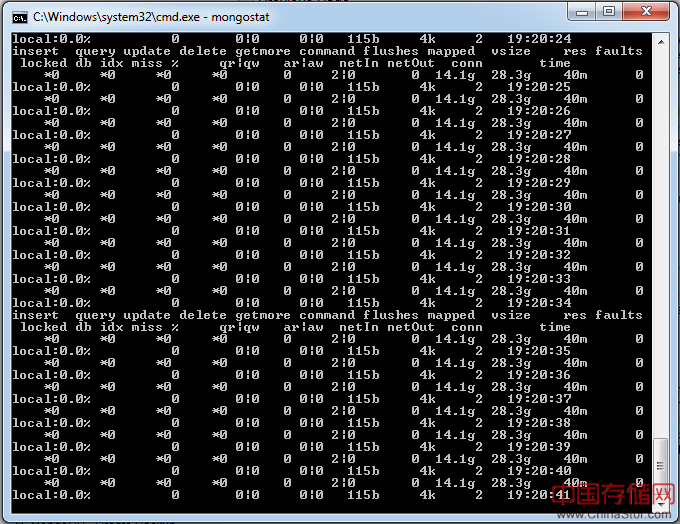Click the timestamp 19:20:38
Screen dimensions: 680x524
point(539,423)
